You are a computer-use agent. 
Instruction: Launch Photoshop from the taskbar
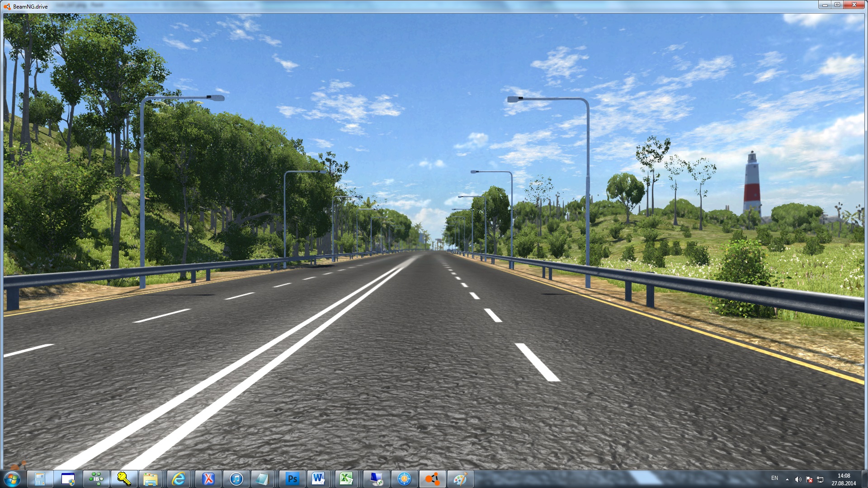292,479
